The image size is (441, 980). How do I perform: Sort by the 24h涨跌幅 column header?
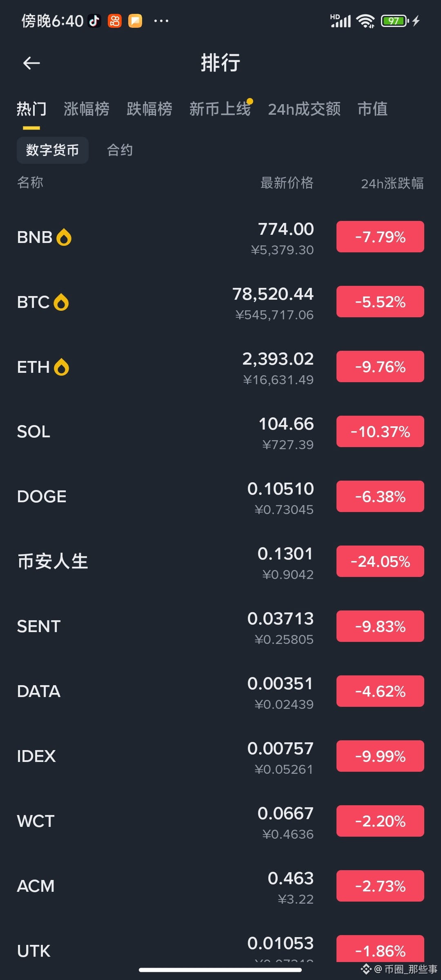(392, 183)
